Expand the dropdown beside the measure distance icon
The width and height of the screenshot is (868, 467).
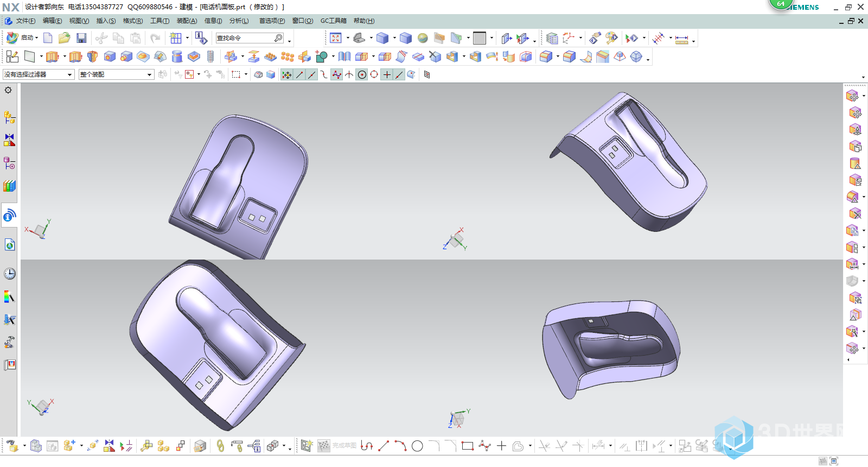(693, 40)
